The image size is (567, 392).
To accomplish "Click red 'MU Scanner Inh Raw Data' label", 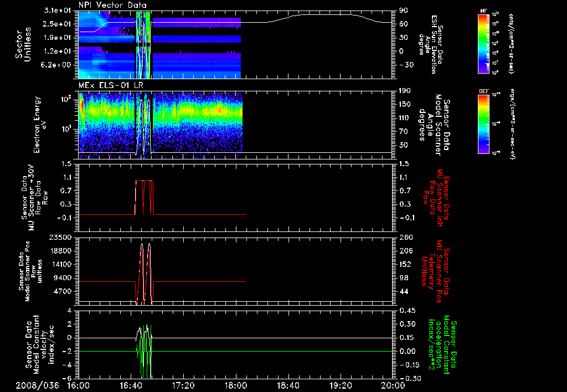I will [x=436, y=198].
